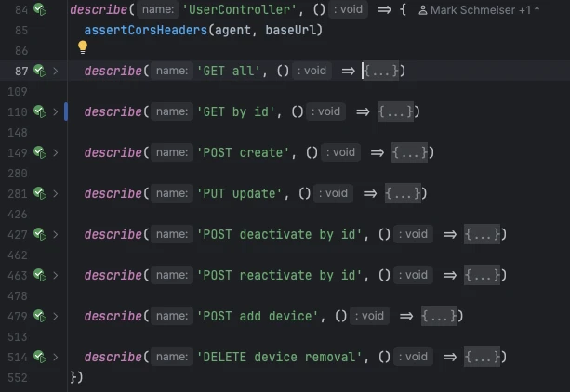Run the 'PUT update' tests gutter icon
Screen dimensions: 570x392
[40, 193]
